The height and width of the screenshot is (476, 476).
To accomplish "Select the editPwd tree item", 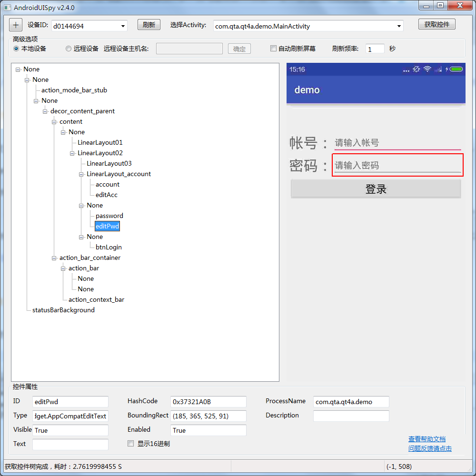I will pos(107,226).
